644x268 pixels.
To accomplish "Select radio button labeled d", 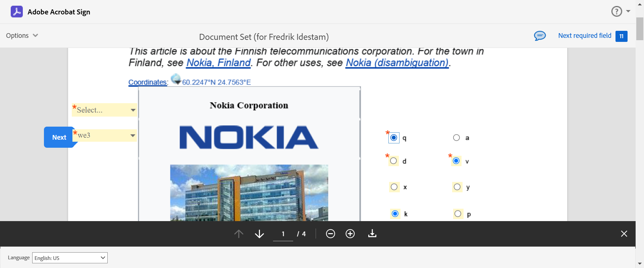I will 394,161.
